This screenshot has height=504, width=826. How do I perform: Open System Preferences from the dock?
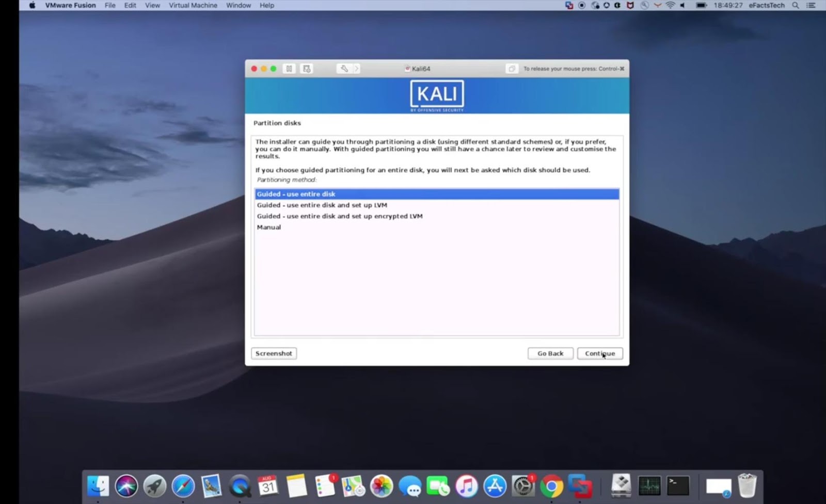(x=523, y=486)
